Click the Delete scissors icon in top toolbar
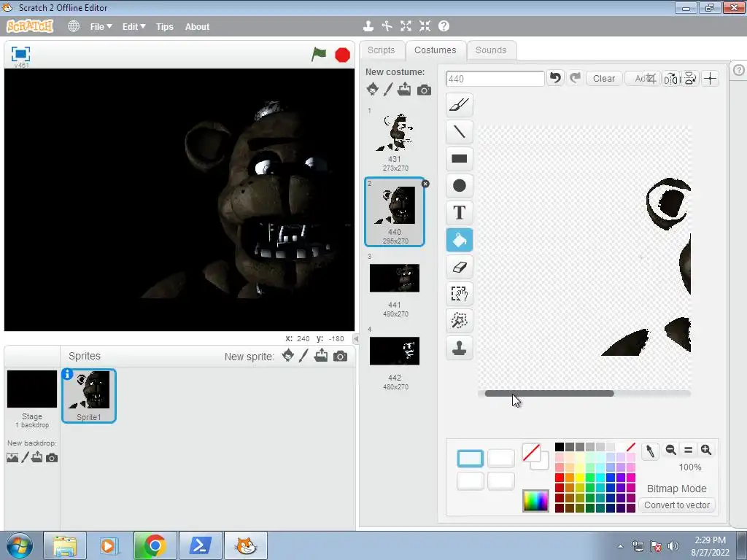747x560 pixels. point(387,26)
